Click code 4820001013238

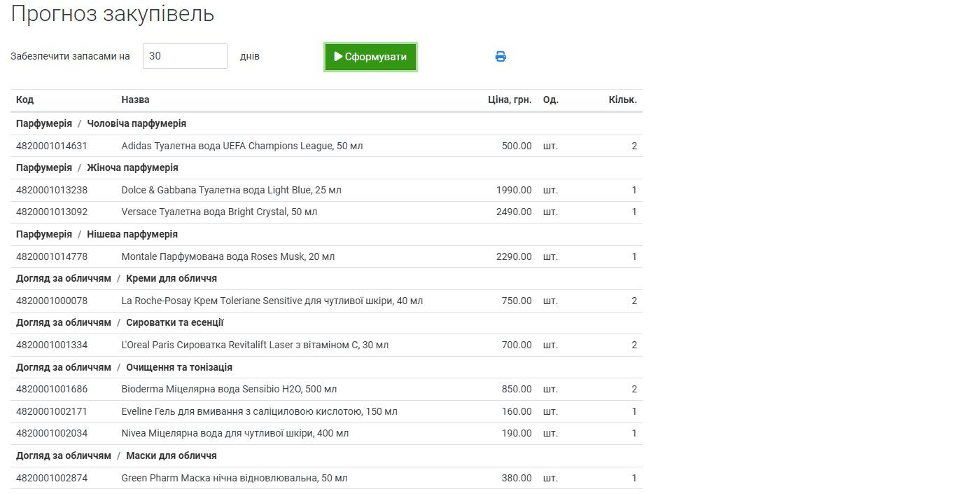pos(52,190)
